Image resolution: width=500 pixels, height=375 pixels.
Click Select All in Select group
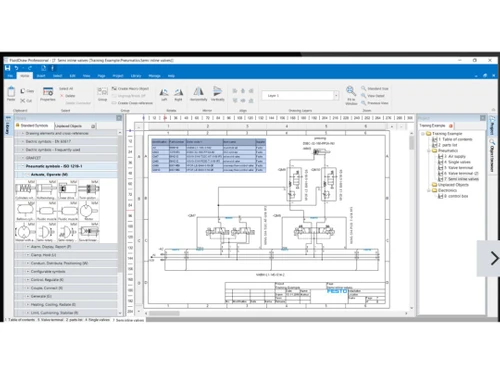pos(66,88)
